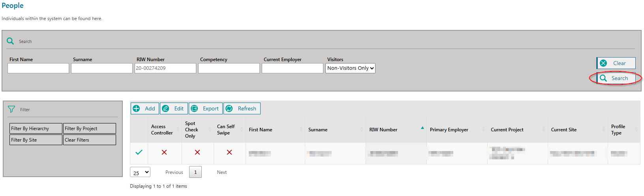The image size is (644, 196).
Task: Click the X icon on Clear button
Action: (603, 63)
